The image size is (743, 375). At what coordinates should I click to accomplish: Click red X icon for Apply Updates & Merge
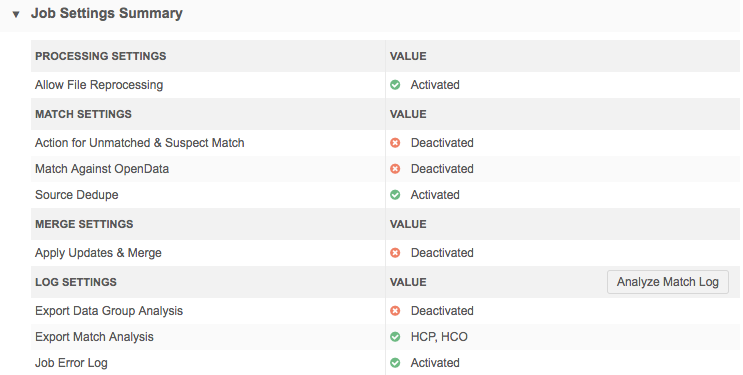click(x=395, y=253)
